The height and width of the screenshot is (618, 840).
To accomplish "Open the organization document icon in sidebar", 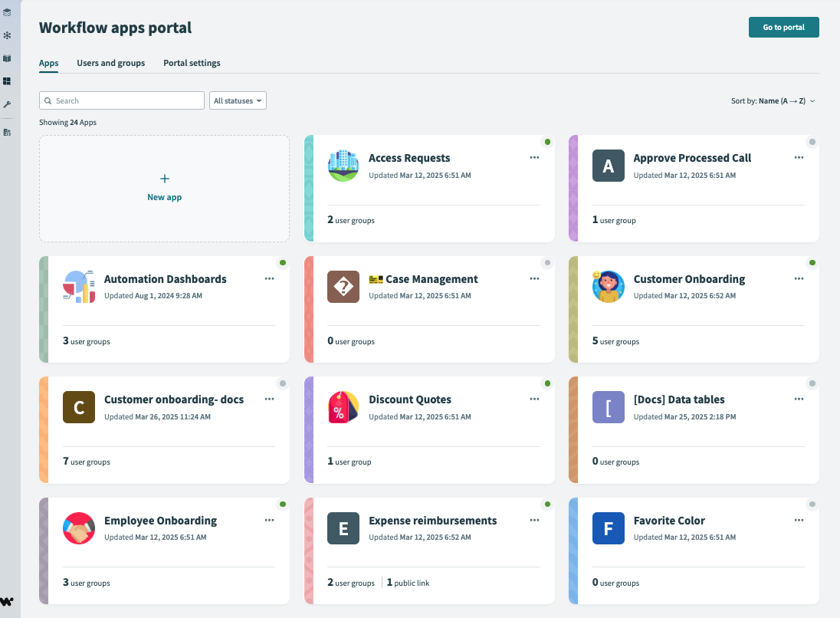I will [8, 131].
